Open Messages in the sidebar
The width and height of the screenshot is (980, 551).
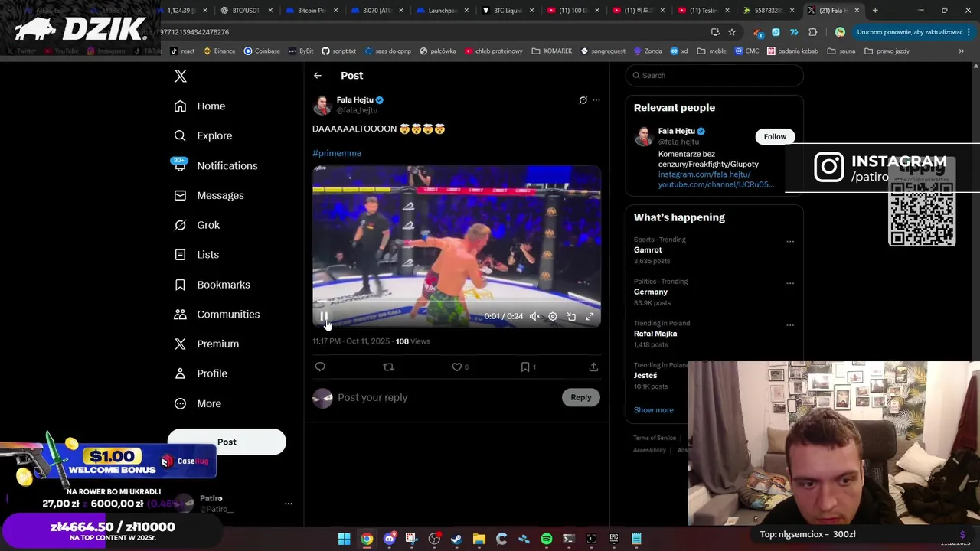point(209,195)
